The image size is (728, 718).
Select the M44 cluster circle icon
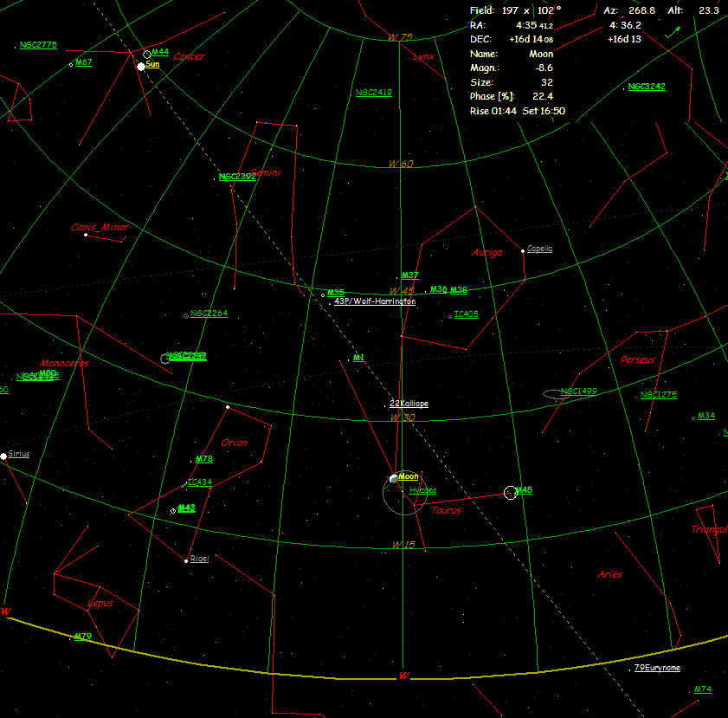147,54
